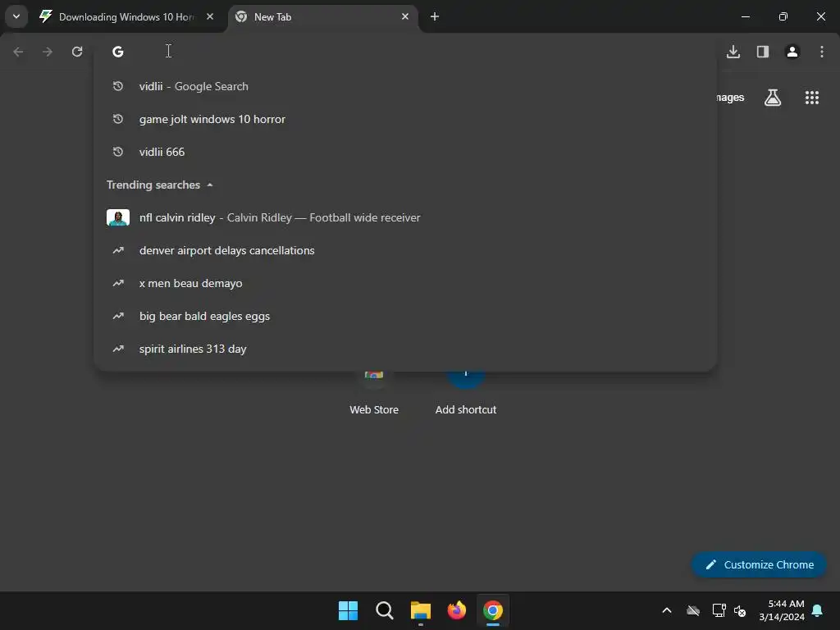
Task: Click history icon beside vidlii Google Search
Action: point(118,86)
